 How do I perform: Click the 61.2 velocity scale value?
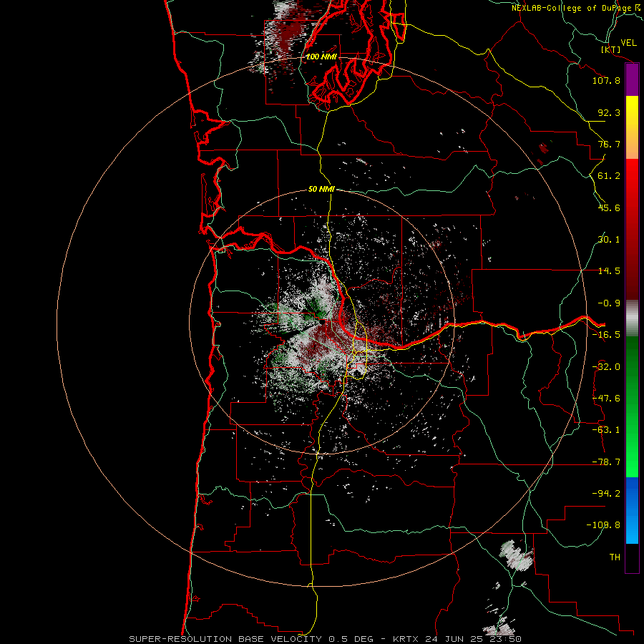(609, 176)
